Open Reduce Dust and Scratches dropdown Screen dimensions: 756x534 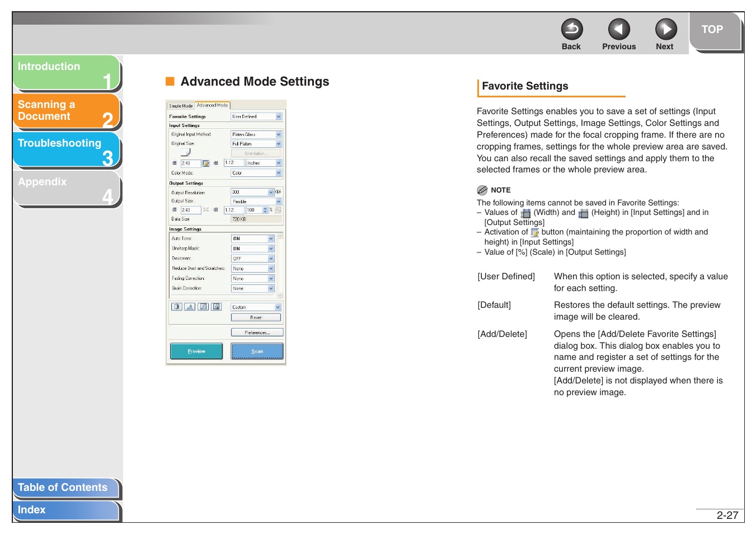click(253, 269)
